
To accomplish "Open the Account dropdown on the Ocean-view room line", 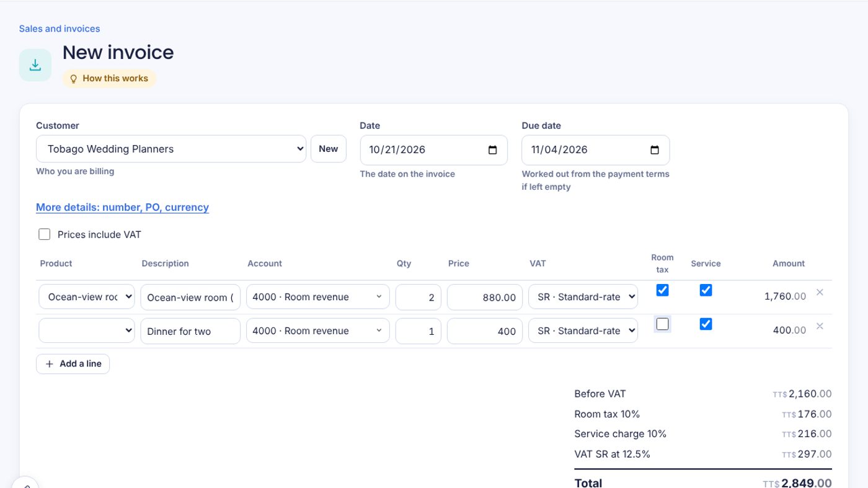I will (x=318, y=297).
